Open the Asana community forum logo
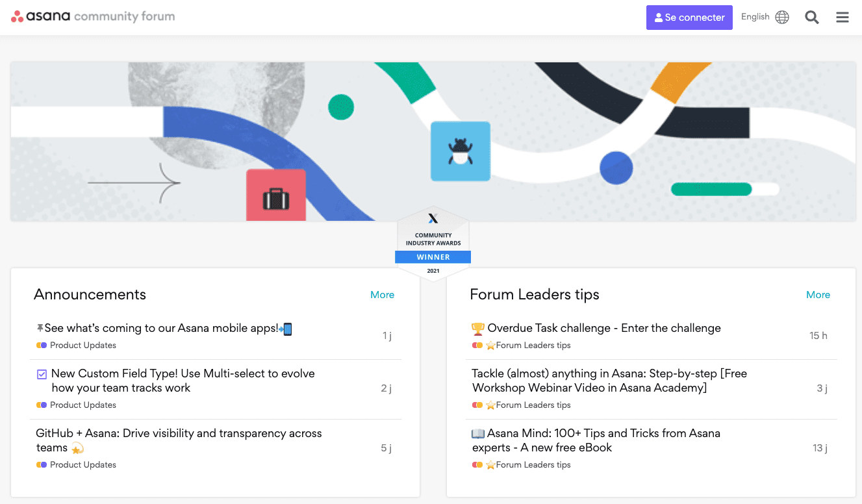 [x=93, y=17]
